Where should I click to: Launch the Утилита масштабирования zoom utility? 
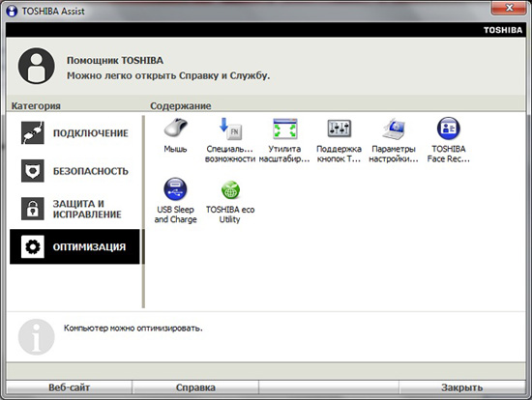click(x=284, y=129)
